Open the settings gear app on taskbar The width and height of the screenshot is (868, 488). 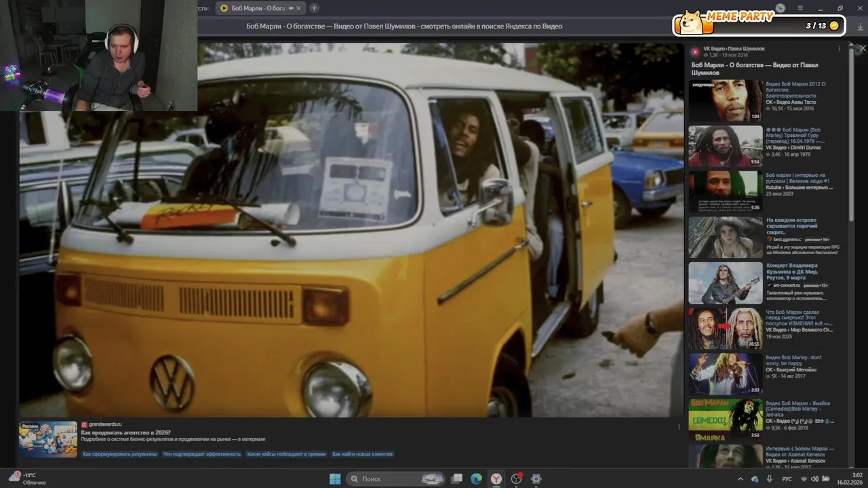point(536,479)
